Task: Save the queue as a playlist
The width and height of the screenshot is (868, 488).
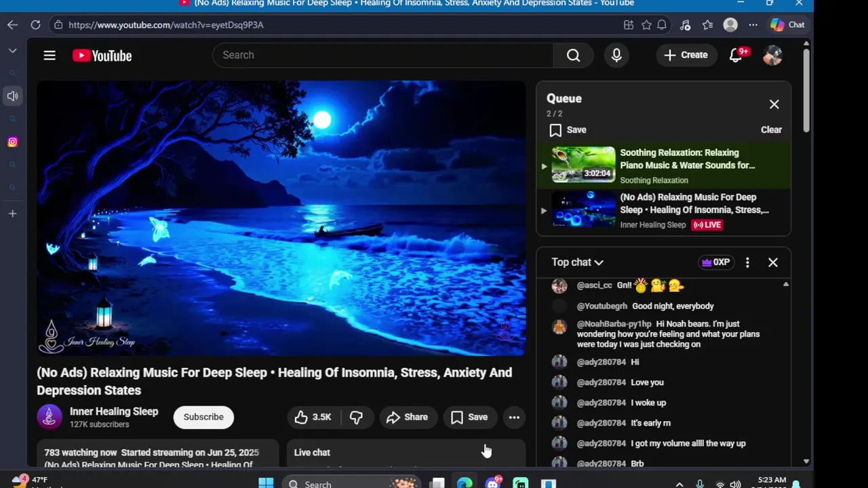Action: [568, 130]
